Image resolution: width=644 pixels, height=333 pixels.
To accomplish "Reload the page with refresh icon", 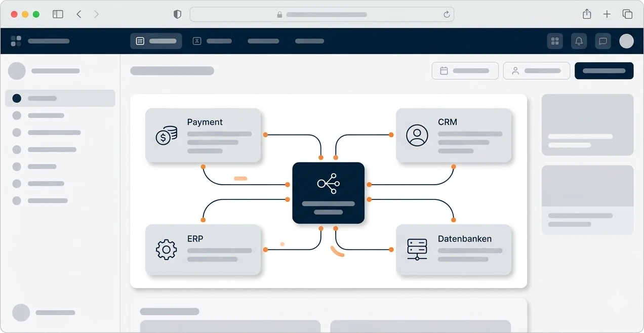I will coord(447,15).
